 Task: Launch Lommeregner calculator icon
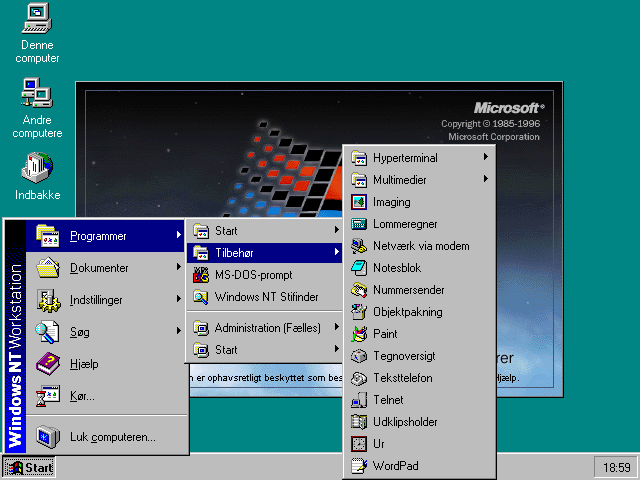359,224
